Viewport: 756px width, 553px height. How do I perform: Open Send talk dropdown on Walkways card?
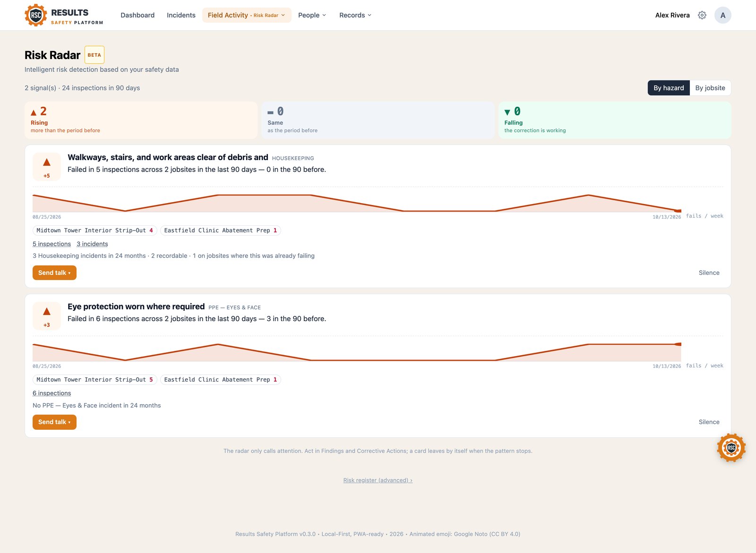point(54,272)
